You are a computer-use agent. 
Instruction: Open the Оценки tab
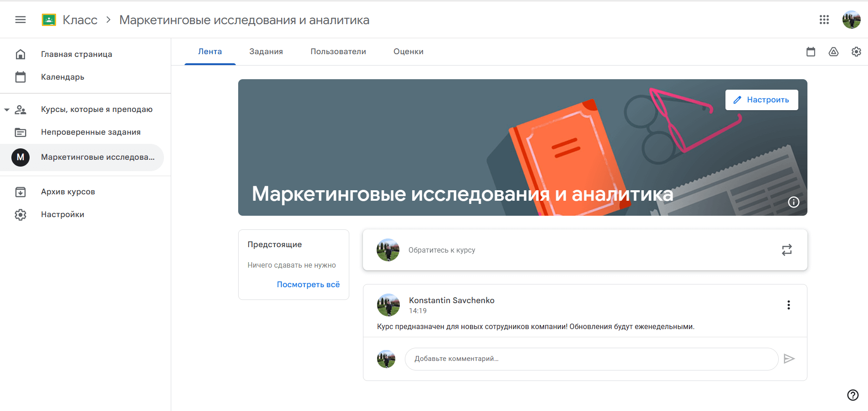point(408,51)
